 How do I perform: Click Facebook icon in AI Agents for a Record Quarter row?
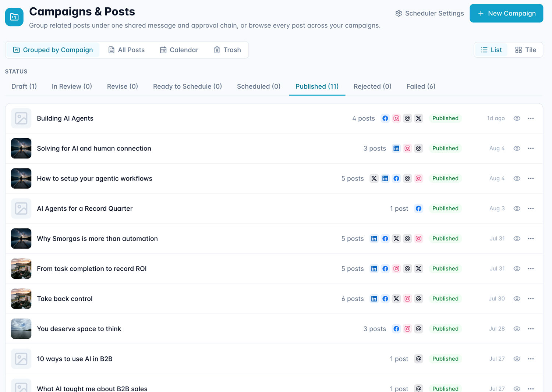(x=418, y=209)
